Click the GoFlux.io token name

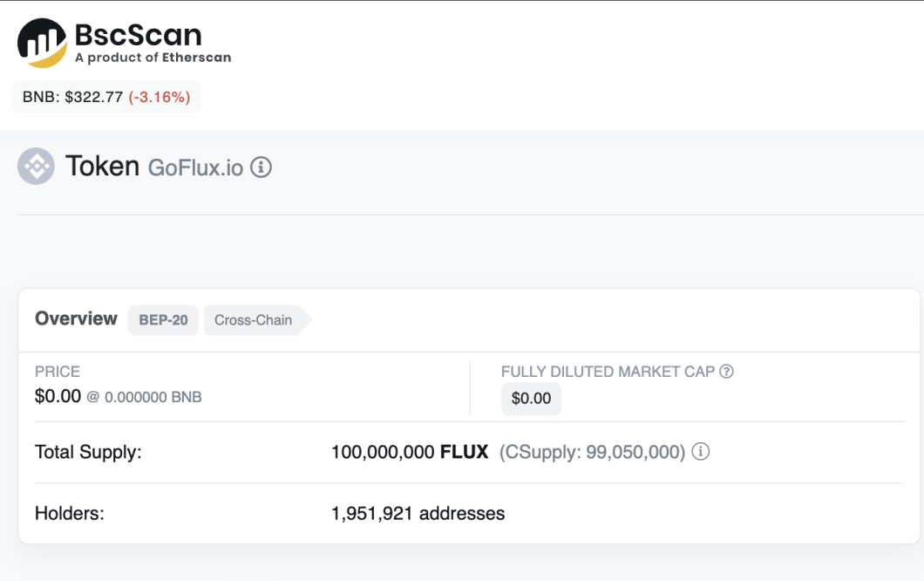195,168
